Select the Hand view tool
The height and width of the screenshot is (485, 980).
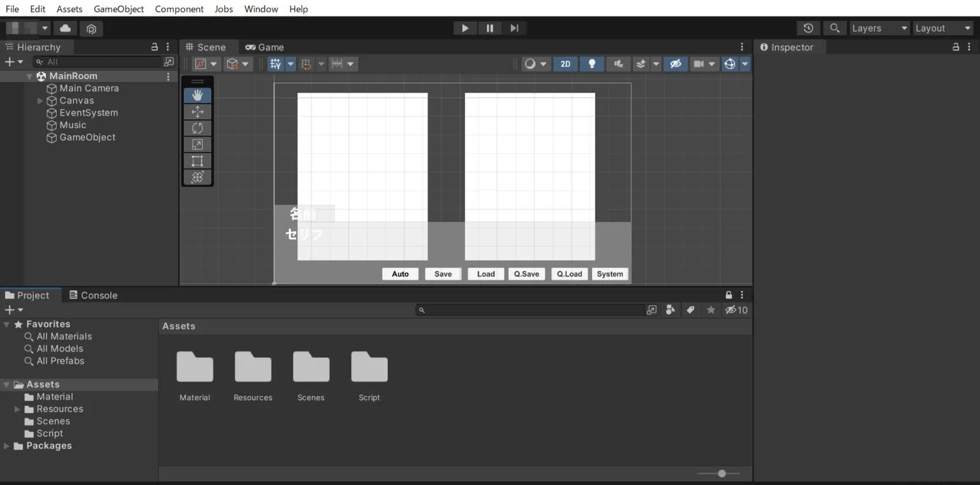coord(197,95)
